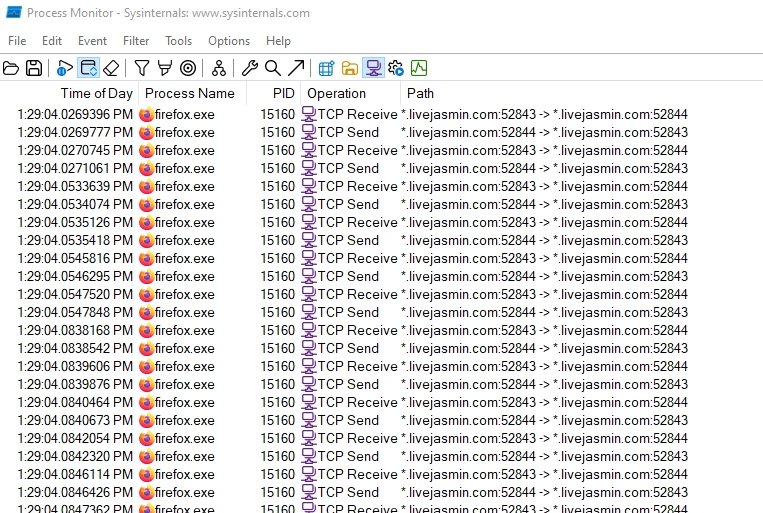Click the Path column header
The width and height of the screenshot is (763, 513).
pyautogui.click(x=581, y=93)
